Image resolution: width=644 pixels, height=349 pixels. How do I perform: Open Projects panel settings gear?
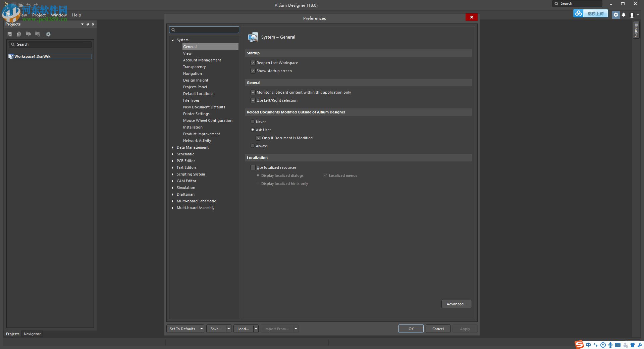point(48,34)
